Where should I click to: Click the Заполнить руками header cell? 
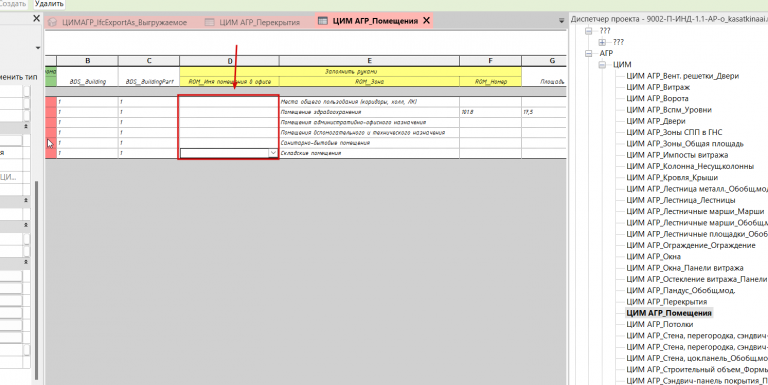(351, 72)
